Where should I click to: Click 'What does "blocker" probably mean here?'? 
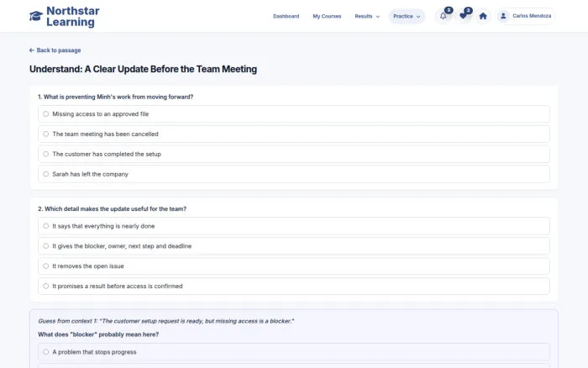pos(98,334)
